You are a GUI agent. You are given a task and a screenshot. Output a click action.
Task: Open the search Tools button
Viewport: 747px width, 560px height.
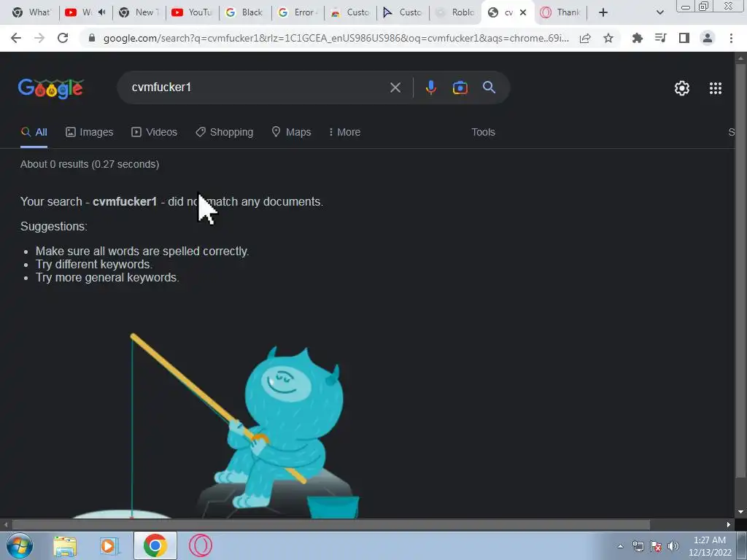pos(483,133)
